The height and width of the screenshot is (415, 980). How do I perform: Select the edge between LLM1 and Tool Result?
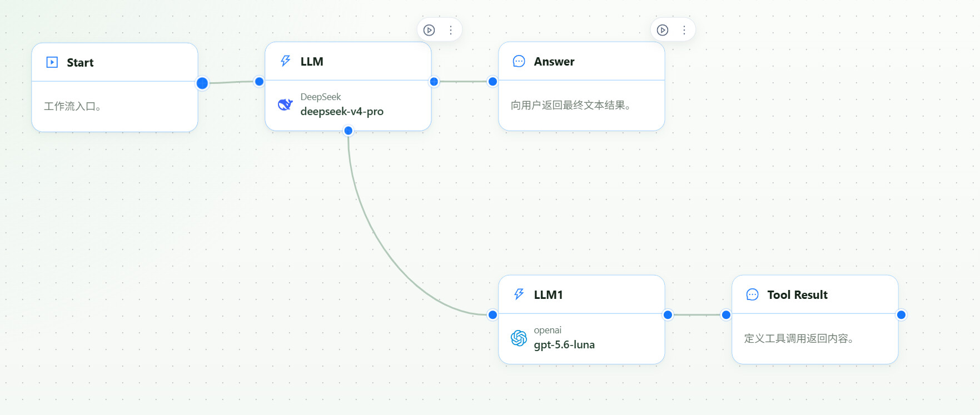click(697, 315)
